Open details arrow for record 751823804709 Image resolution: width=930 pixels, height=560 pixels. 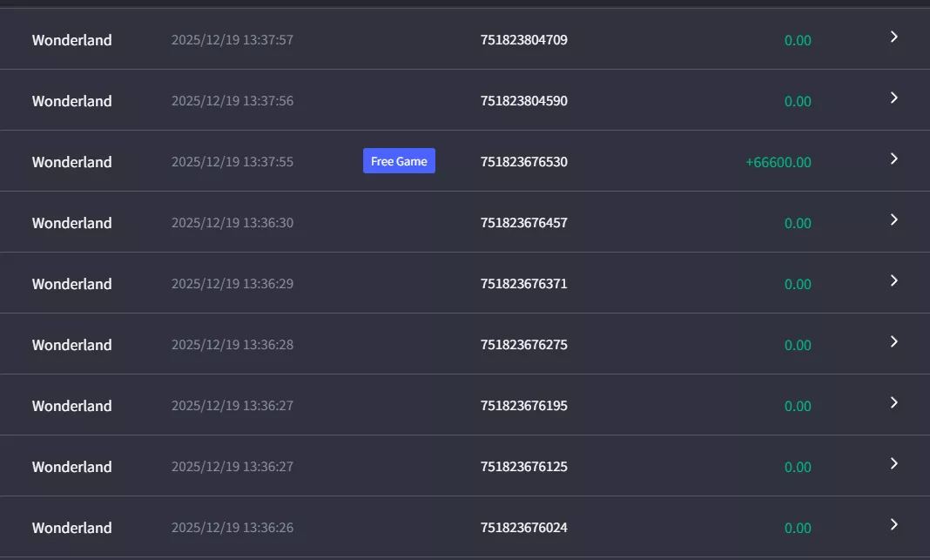(x=893, y=37)
